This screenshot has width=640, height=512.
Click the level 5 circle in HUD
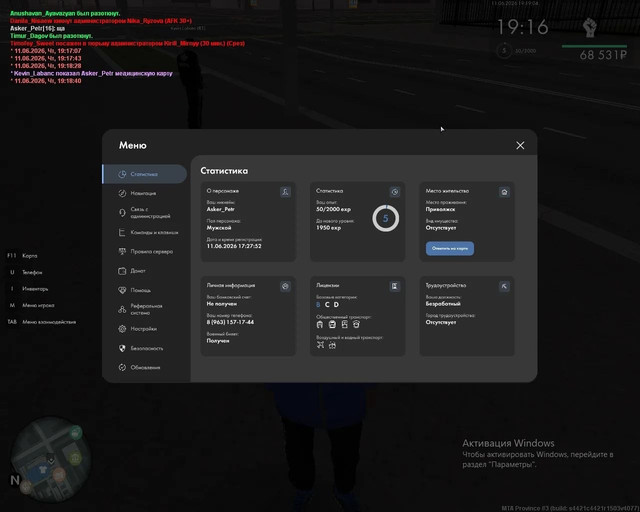click(x=504, y=51)
